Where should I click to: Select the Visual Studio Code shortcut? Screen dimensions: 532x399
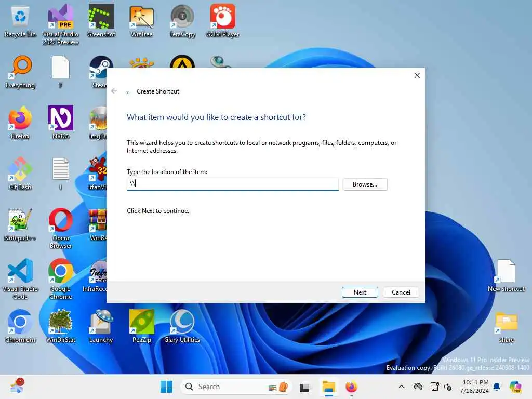[20, 279]
